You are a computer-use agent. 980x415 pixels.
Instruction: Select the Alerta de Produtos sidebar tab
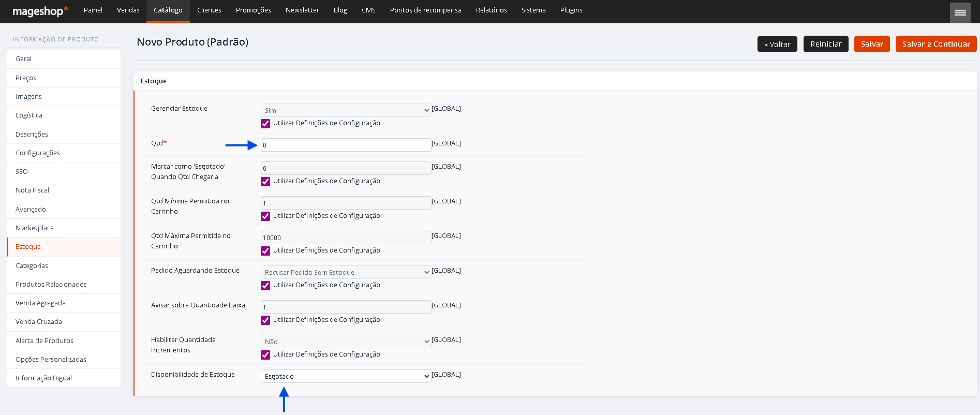(x=64, y=340)
